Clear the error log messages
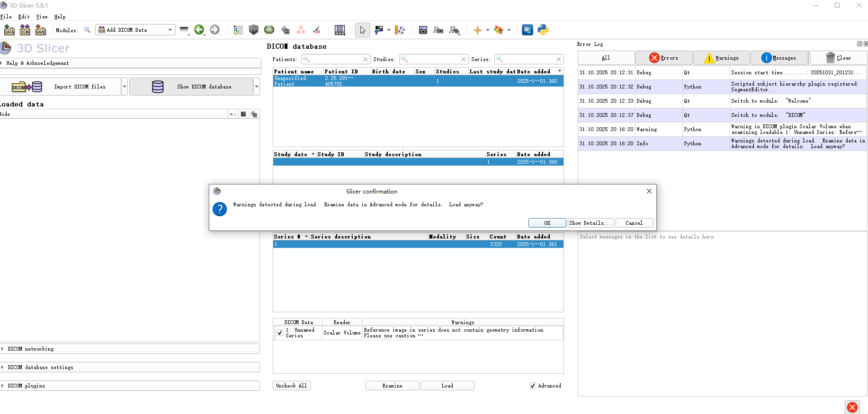The image size is (868, 414). (838, 58)
